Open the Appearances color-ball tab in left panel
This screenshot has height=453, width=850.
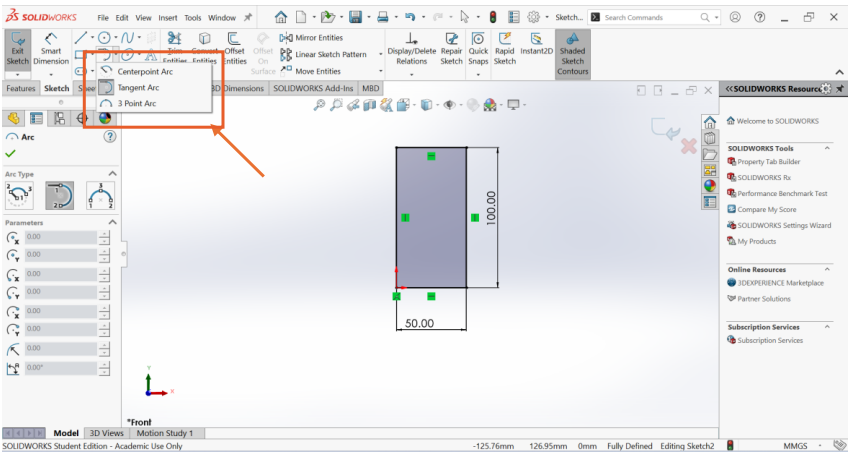[x=105, y=118]
